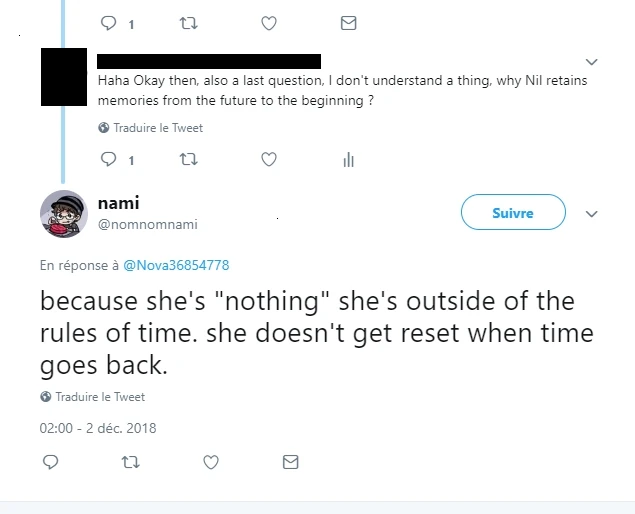The height and width of the screenshot is (514, 635).
Task: Like the Nil memories question tweet
Action: click(269, 159)
